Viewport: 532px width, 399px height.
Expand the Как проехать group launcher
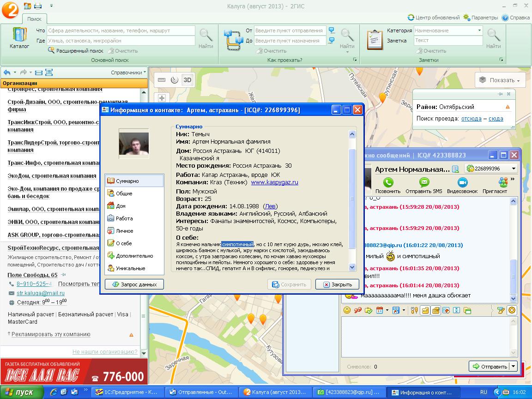tap(355, 60)
